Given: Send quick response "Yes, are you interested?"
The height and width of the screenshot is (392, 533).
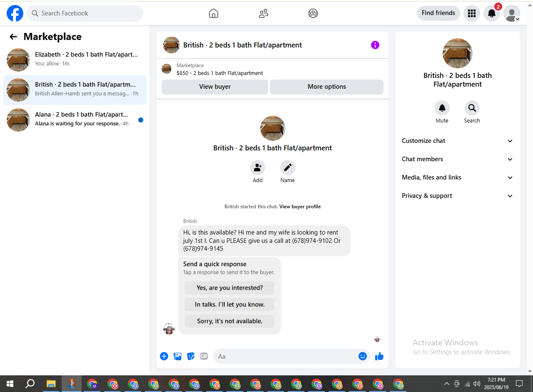Looking at the screenshot, I should [230, 288].
